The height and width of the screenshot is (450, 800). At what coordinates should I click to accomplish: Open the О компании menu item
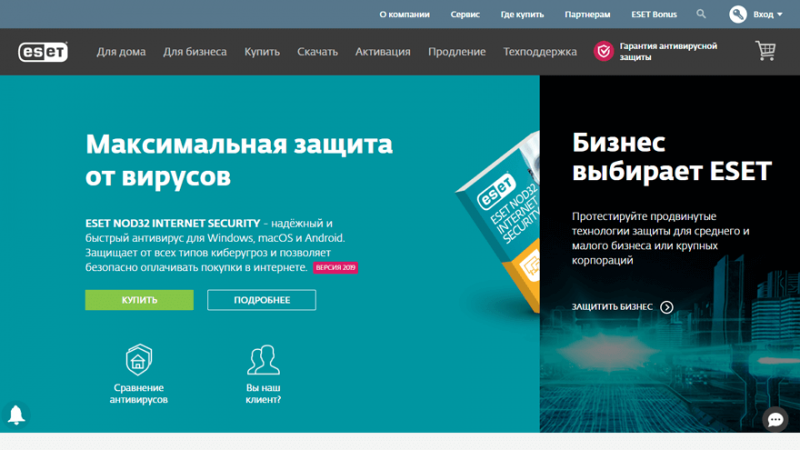404,14
